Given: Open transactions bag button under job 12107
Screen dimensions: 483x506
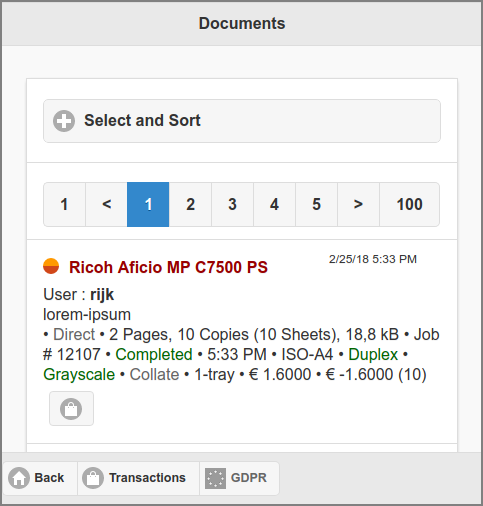Looking at the screenshot, I should point(71,409).
